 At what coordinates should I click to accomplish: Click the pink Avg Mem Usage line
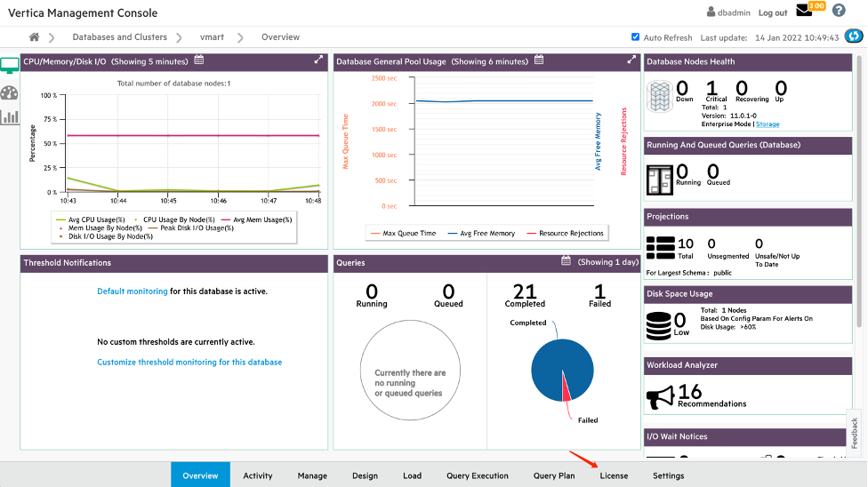(193, 135)
